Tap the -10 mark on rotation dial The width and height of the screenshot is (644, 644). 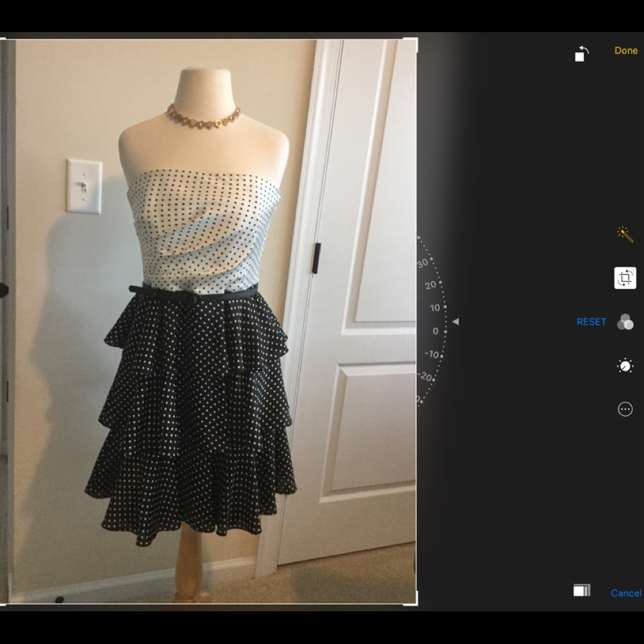(x=433, y=355)
